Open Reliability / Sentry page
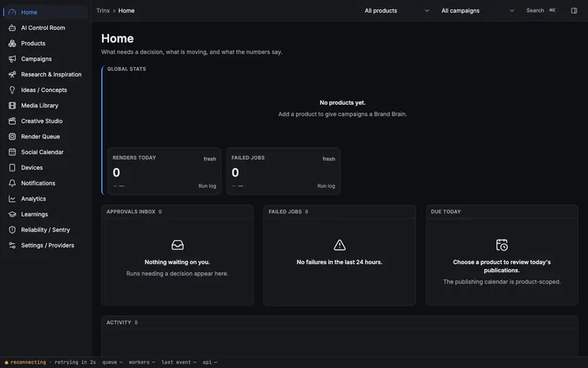 coord(46,230)
